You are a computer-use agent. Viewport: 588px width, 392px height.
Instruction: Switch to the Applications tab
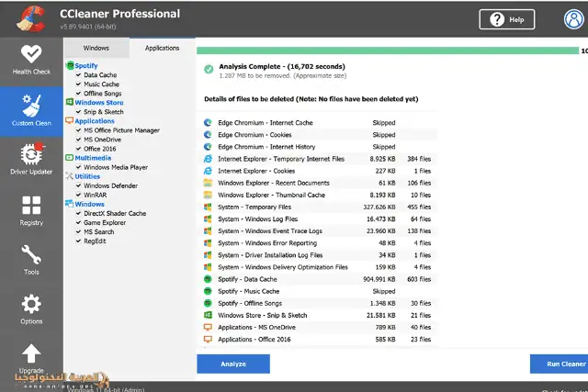pos(162,48)
